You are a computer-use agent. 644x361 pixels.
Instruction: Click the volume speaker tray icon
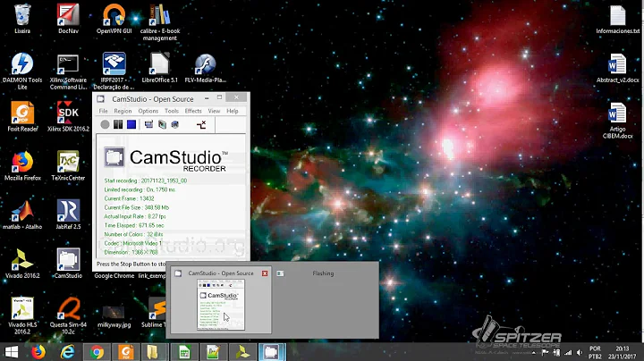(580, 352)
